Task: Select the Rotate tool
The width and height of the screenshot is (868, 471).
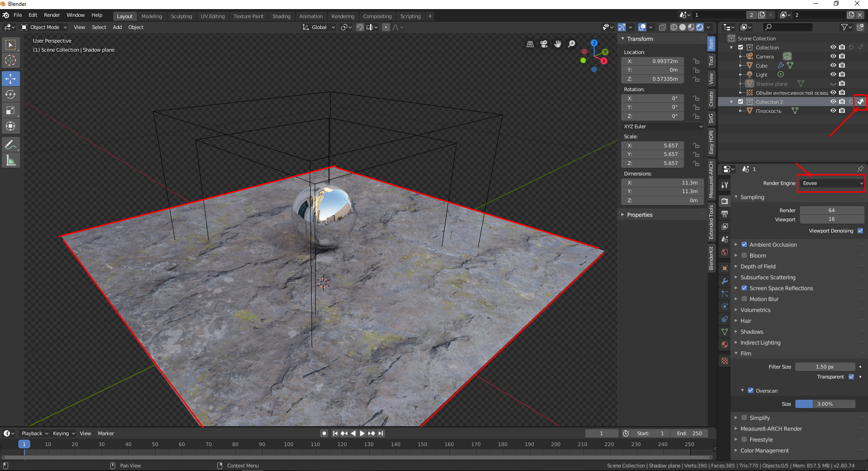Action: click(10, 94)
